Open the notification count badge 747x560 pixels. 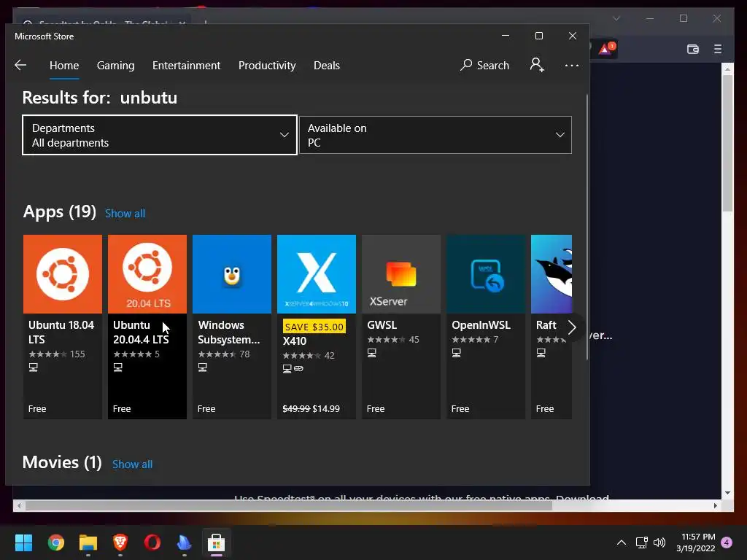(x=727, y=542)
